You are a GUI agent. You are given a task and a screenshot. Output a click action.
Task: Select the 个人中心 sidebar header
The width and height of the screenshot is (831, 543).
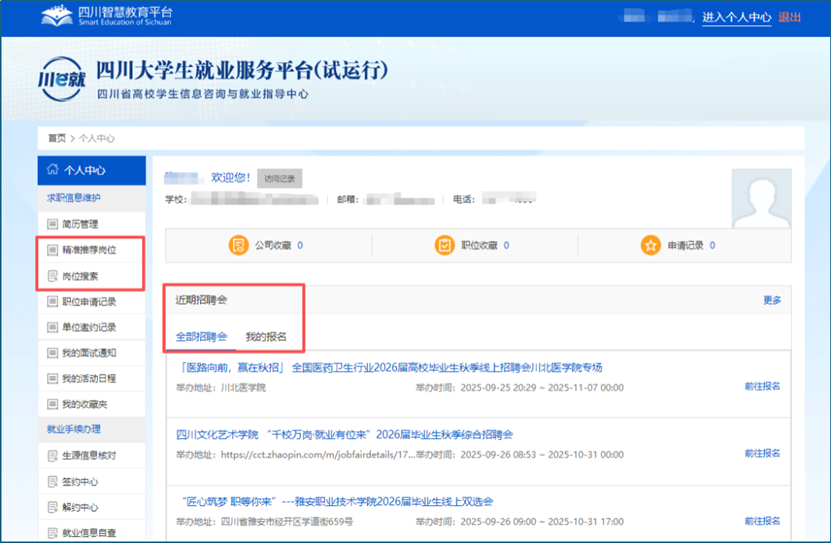pyautogui.click(x=92, y=170)
